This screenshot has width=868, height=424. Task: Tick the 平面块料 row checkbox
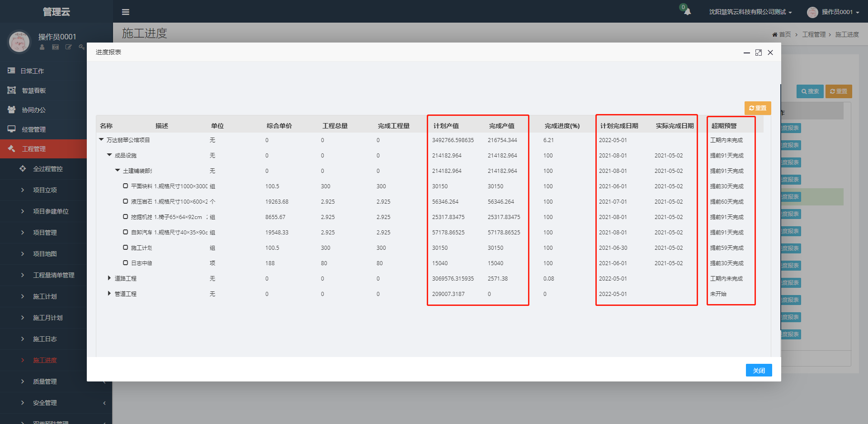[x=125, y=186]
